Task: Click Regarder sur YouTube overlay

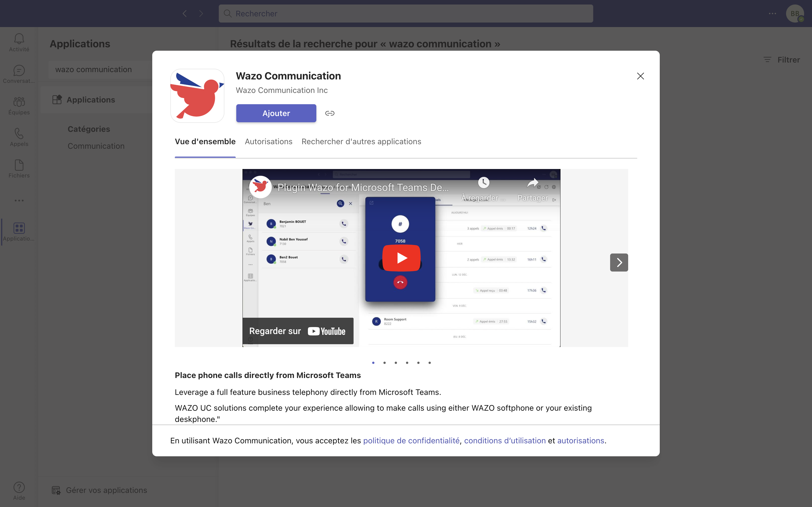Action: tap(298, 331)
